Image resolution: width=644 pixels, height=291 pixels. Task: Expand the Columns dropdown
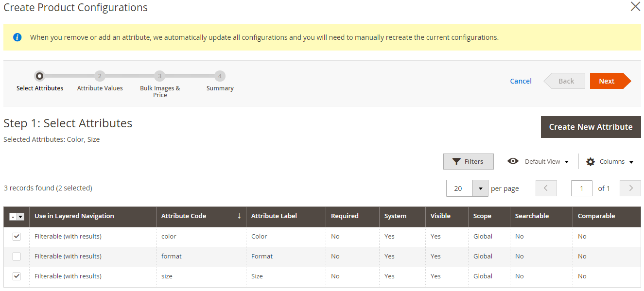point(631,162)
